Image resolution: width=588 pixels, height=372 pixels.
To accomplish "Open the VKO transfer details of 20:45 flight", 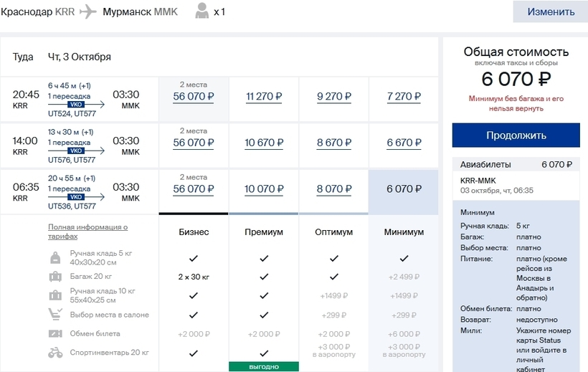I will [x=76, y=105].
